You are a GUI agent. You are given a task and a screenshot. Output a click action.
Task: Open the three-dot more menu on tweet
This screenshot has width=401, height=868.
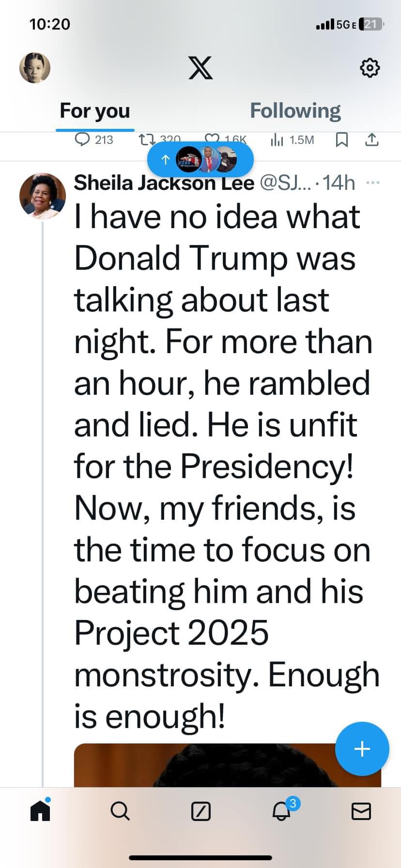pyautogui.click(x=373, y=183)
